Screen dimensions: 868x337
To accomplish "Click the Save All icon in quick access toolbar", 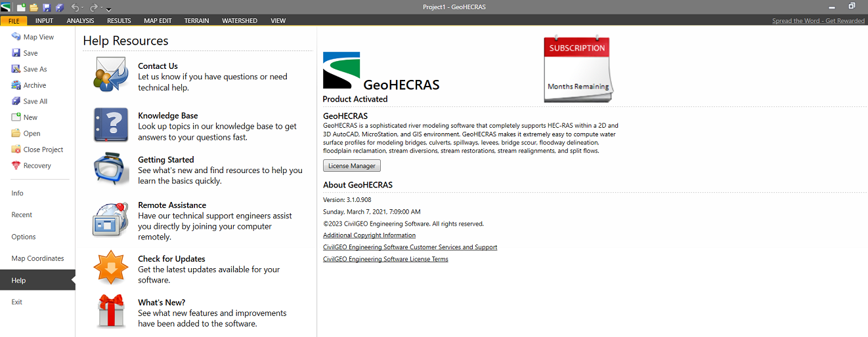I will click(60, 7).
